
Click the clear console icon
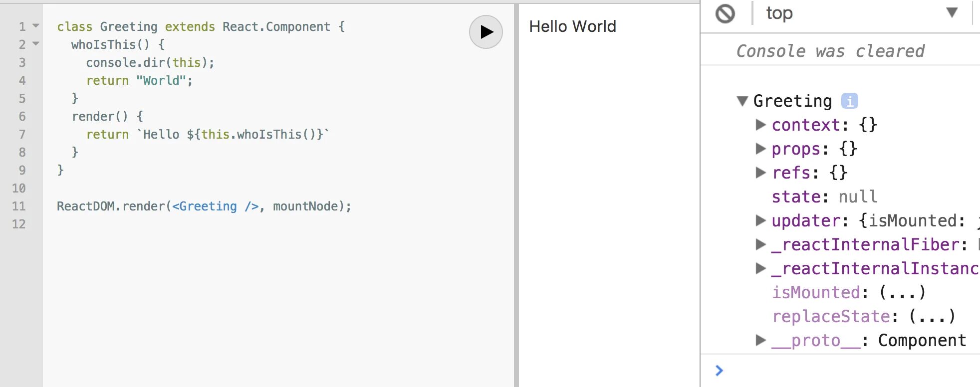(725, 13)
